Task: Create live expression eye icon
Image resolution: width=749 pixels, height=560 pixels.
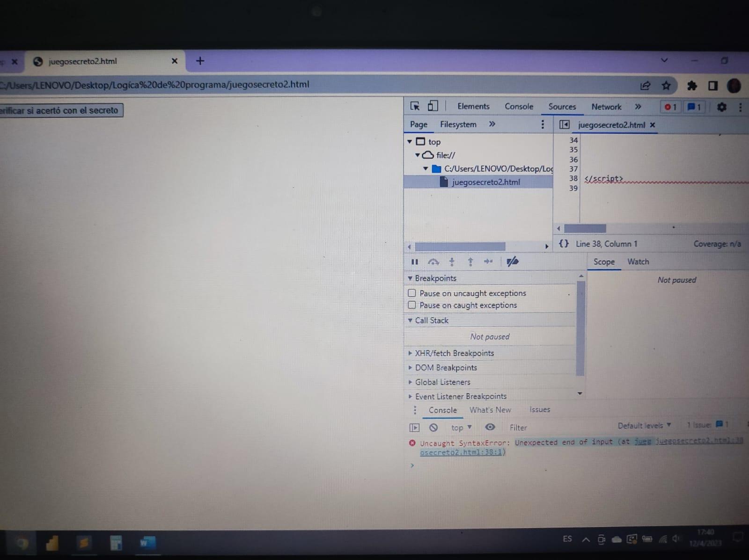Action: coord(490,427)
